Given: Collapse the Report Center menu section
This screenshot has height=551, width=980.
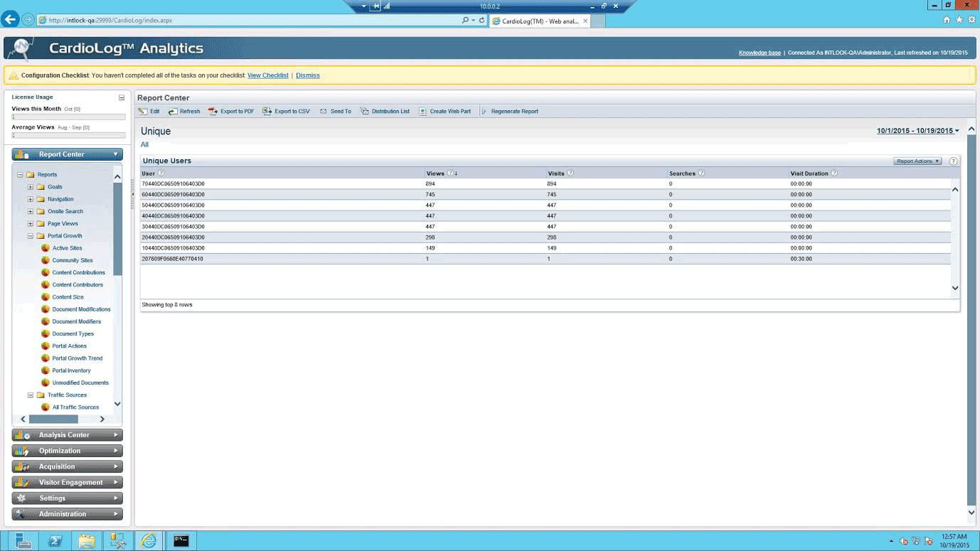Looking at the screenshot, I should [x=67, y=154].
